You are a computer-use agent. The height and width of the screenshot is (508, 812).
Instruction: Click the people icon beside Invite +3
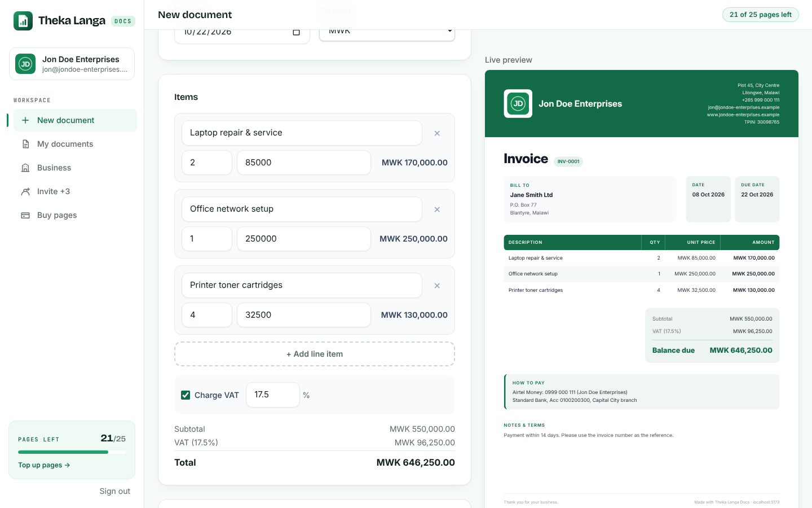[25, 191]
